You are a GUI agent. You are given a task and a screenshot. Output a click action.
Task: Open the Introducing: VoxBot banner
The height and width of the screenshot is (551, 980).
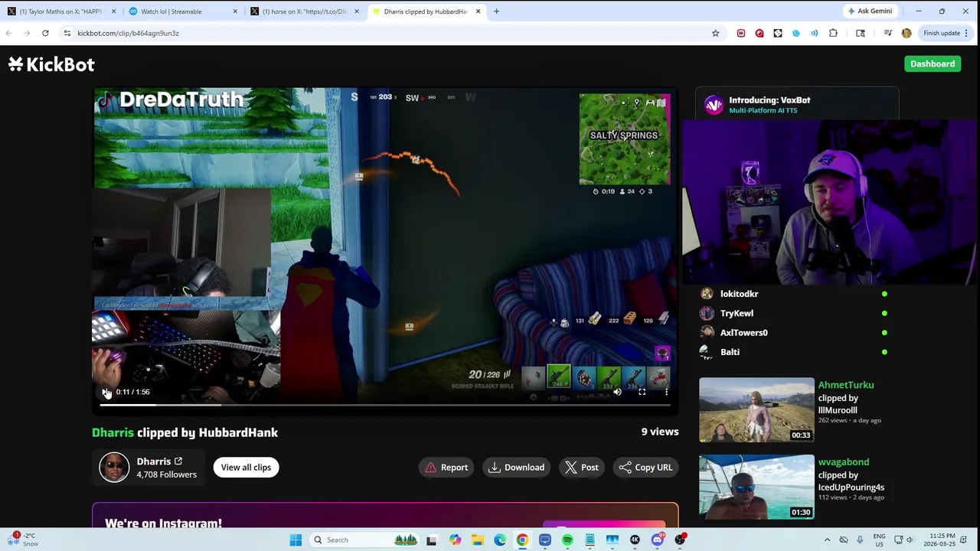pyautogui.click(x=796, y=105)
